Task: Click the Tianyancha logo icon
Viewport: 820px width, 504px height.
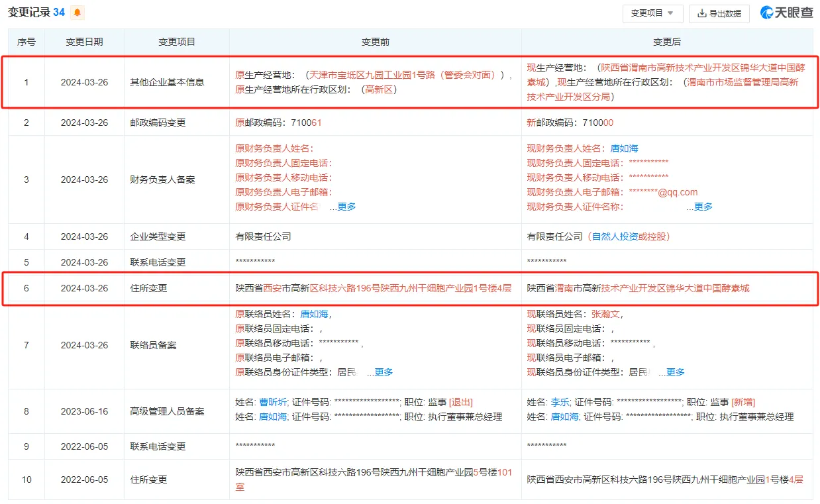Action: [x=767, y=13]
